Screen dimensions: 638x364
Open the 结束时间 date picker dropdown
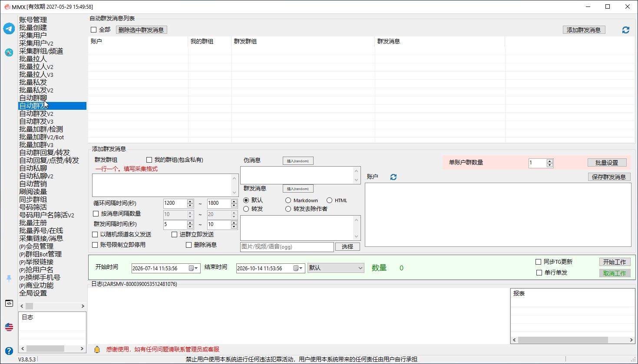click(x=301, y=269)
